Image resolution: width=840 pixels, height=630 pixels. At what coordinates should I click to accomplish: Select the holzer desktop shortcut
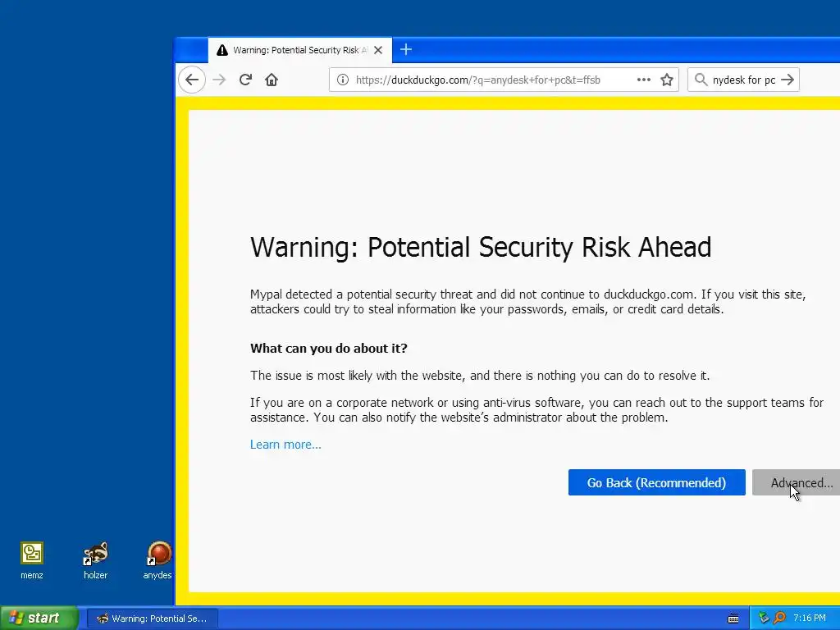95,561
